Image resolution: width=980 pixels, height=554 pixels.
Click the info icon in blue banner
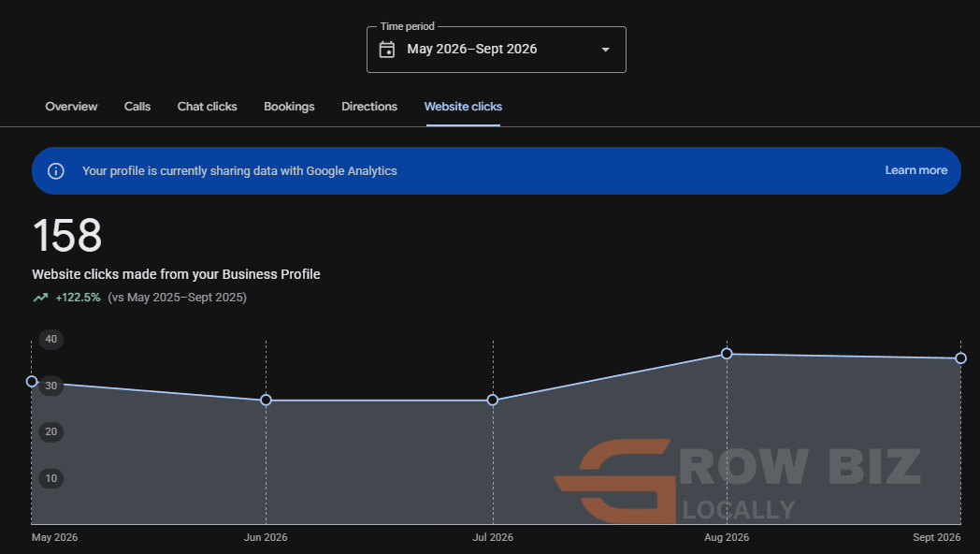pyautogui.click(x=55, y=170)
